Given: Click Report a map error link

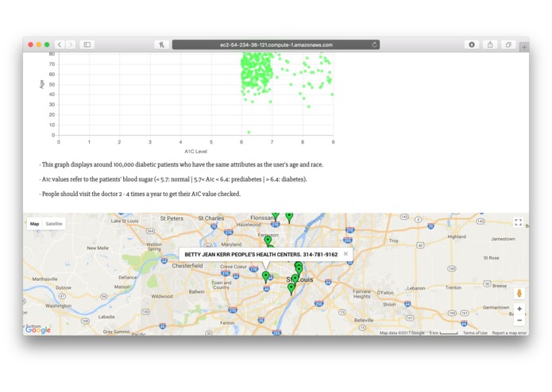Looking at the screenshot, I should (x=509, y=333).
